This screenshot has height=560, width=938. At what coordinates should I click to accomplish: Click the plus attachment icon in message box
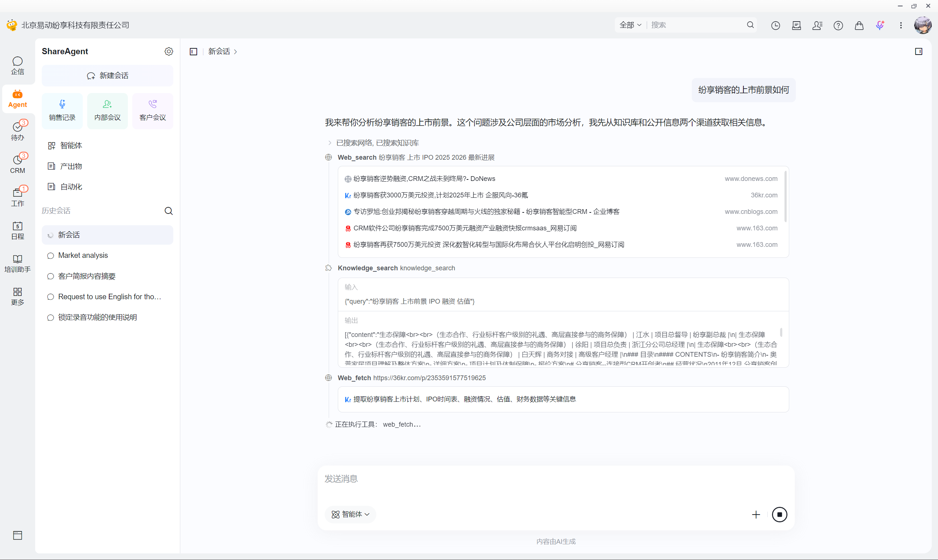(756, 515)
